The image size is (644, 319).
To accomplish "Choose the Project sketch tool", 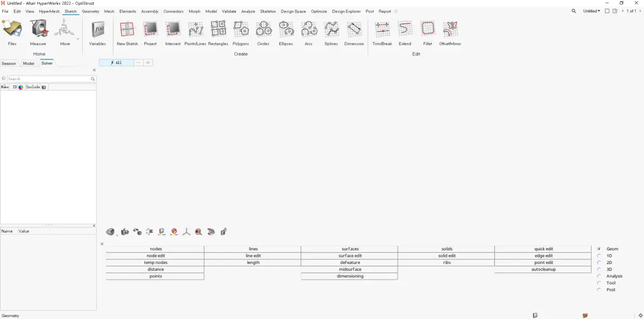I will [150, 33].
